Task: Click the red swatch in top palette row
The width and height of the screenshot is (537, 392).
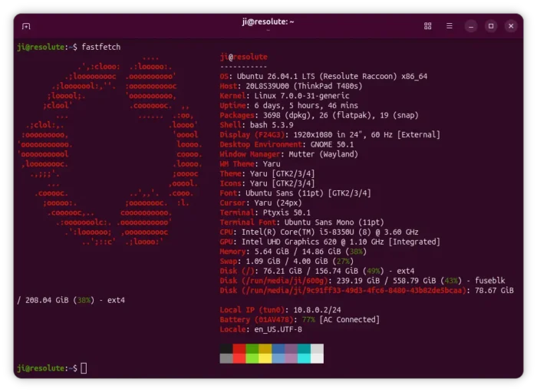Action: pyautogui.click(x=239, y=348)
